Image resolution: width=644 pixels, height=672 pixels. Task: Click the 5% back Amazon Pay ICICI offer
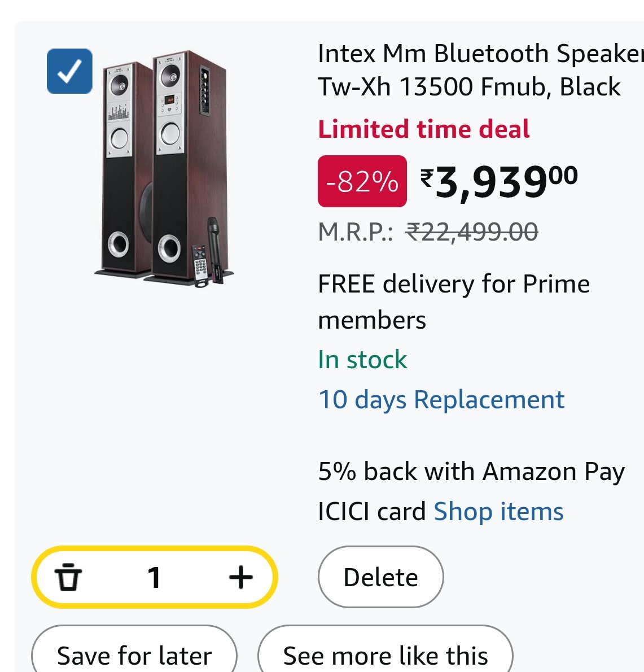[471, 491]
